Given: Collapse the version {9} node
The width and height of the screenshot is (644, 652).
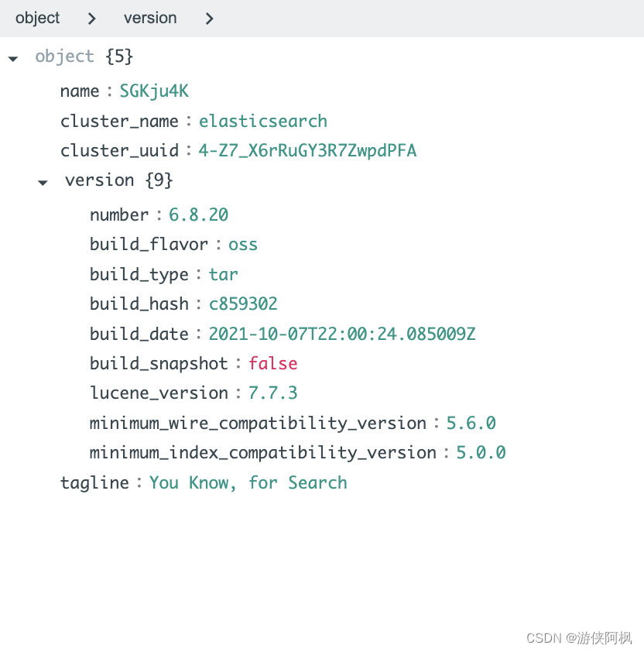Looking at the screenshot, I should click(x=43, y=183).
